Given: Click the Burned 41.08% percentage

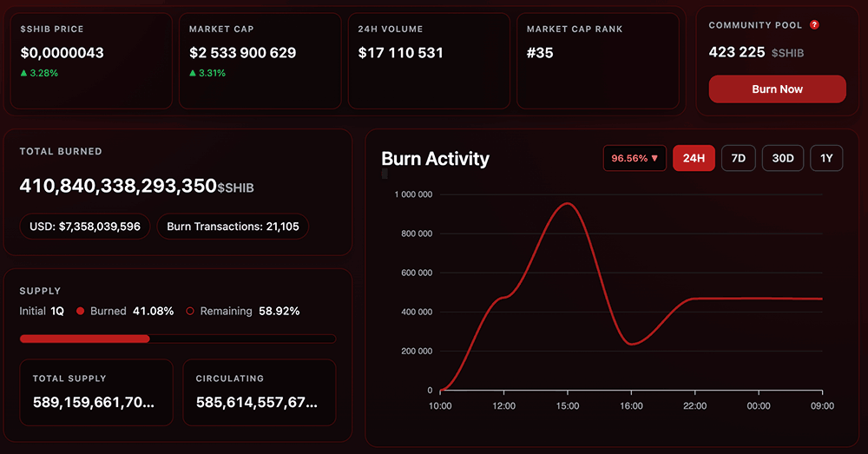Looking at the screenshot, I should pyautogui.click(x=154, y=311).
